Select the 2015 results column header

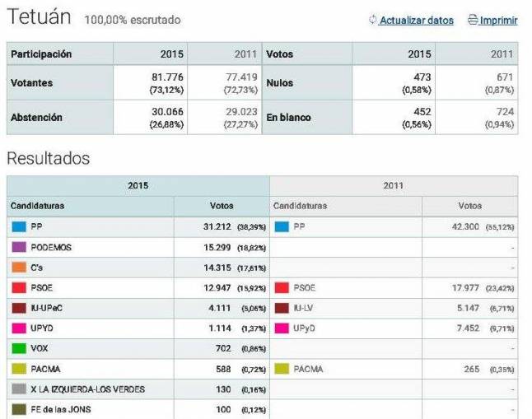click(x=138, y=186)
